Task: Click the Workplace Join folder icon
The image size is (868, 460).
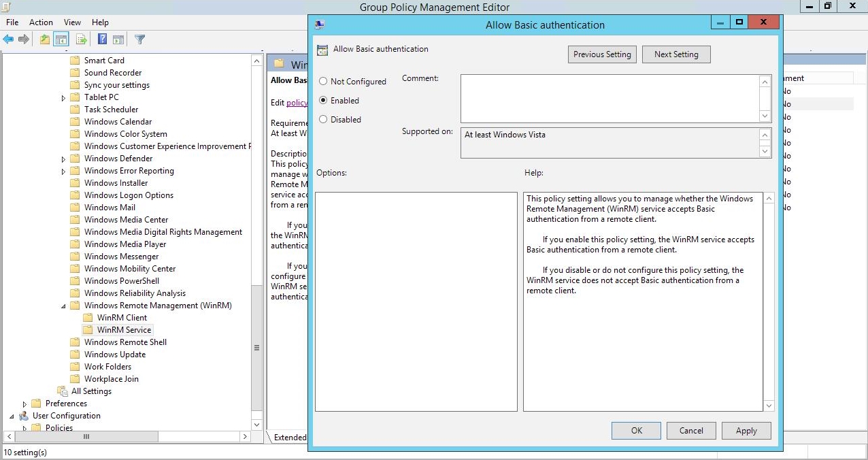Action: click(75, 379)
